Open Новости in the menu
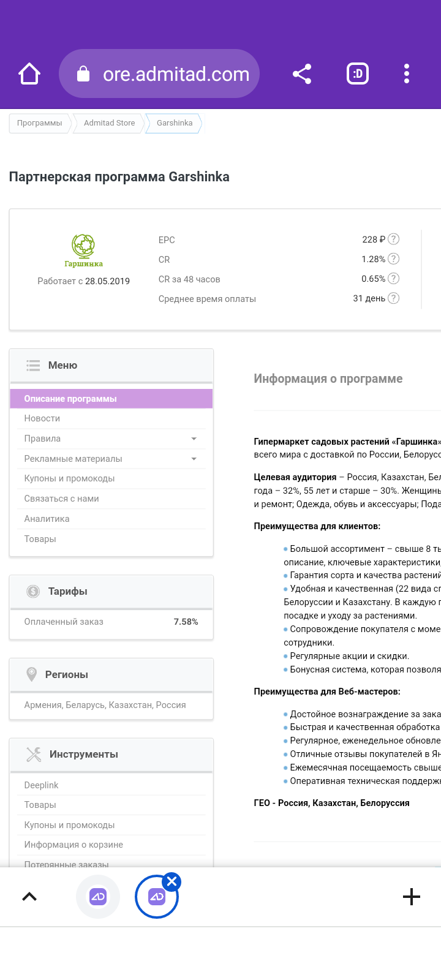 coord(111,418)
